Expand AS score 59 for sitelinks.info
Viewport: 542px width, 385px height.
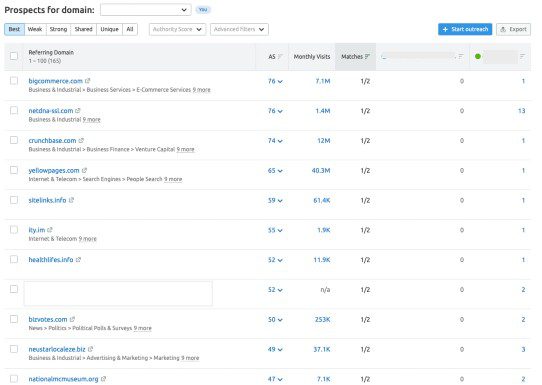[x=275, y=200]
